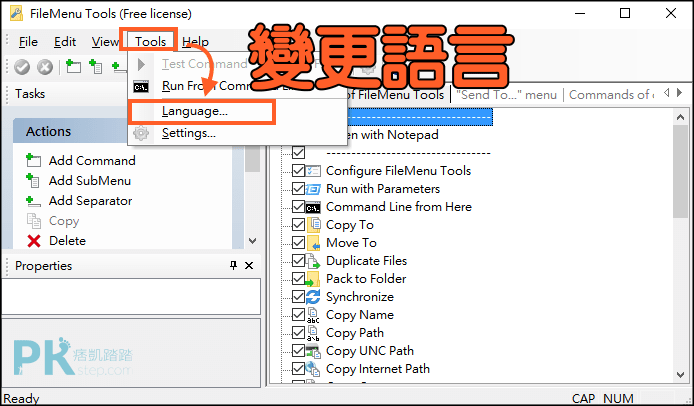
Task: Click command list scroll down arrow
Action: click(x=680, y=375)
